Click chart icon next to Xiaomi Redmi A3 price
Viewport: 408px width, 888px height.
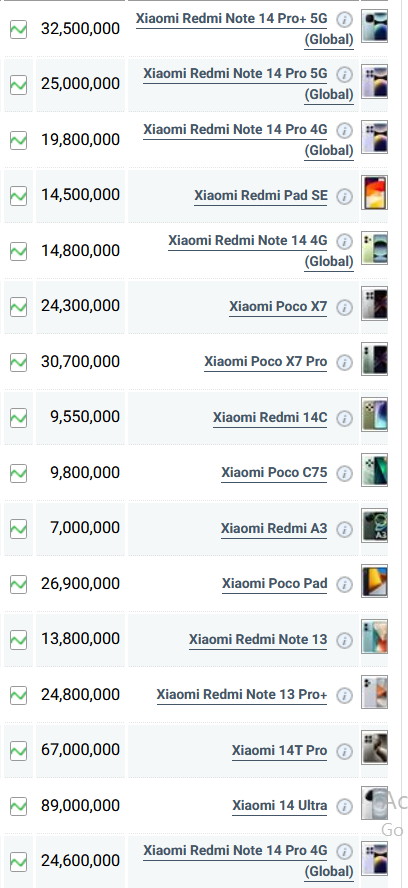(19, 527)
